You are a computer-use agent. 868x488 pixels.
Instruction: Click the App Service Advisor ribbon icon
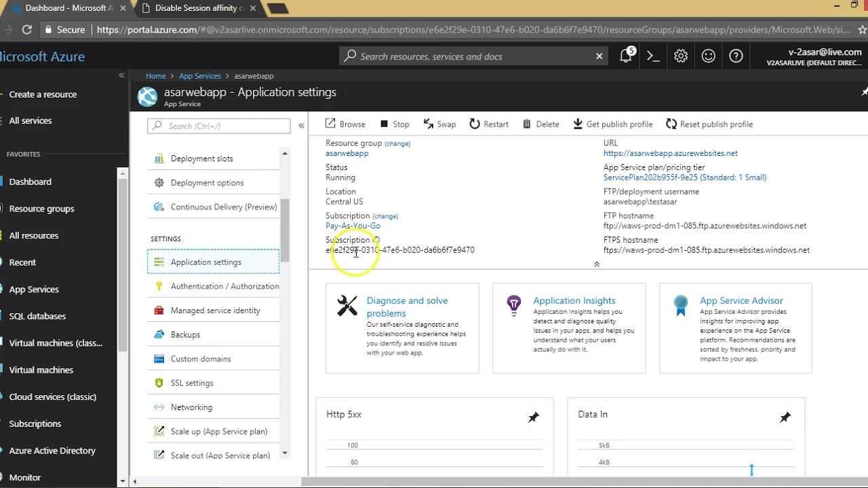(681, 306)
